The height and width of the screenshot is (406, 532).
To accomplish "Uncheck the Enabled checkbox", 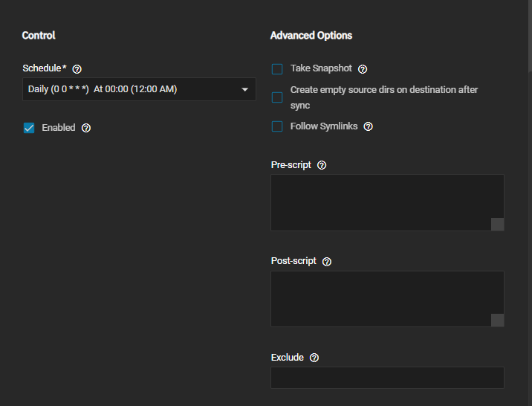I will (x=29, y=128).
